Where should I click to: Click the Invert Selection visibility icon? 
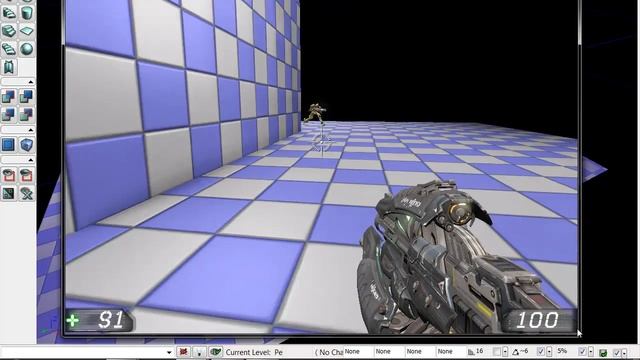(9, 193)
